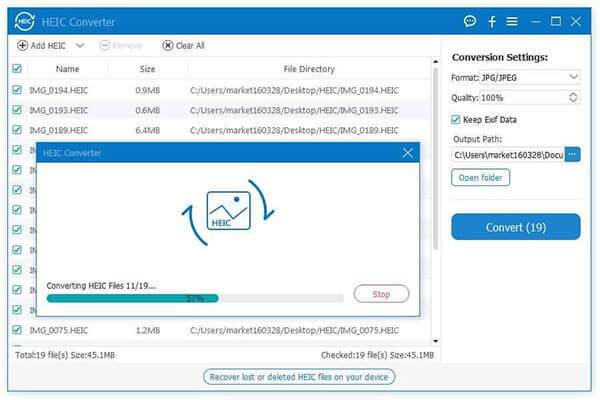600x400 pixels.
Task: Open the hamburger menu icon
Action: tap(512, 21)
